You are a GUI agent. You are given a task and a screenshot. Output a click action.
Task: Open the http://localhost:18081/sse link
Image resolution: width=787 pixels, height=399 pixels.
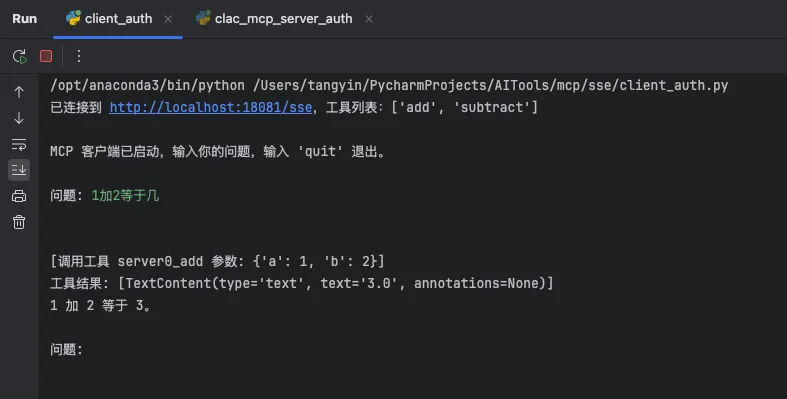coord(211,107)
